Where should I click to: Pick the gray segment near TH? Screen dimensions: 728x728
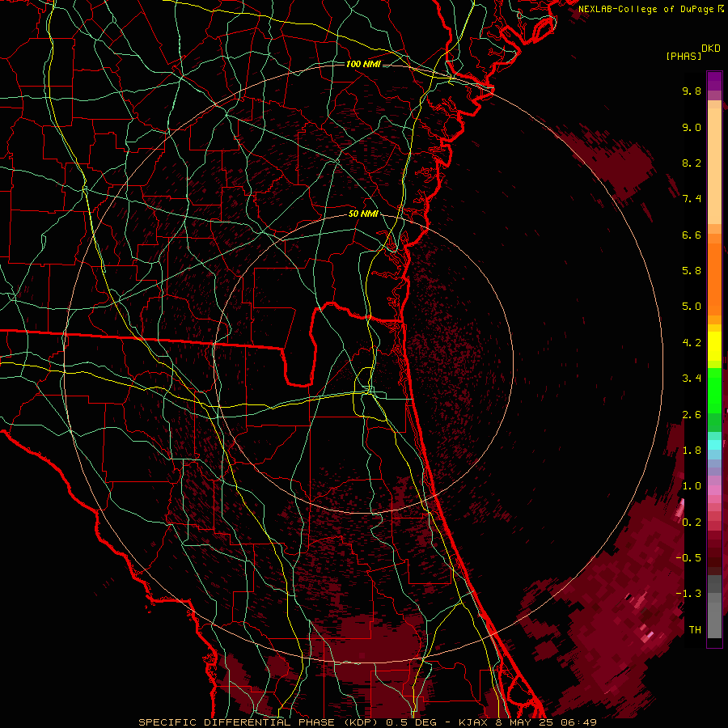pyautogui.click(x=714, y=622)
